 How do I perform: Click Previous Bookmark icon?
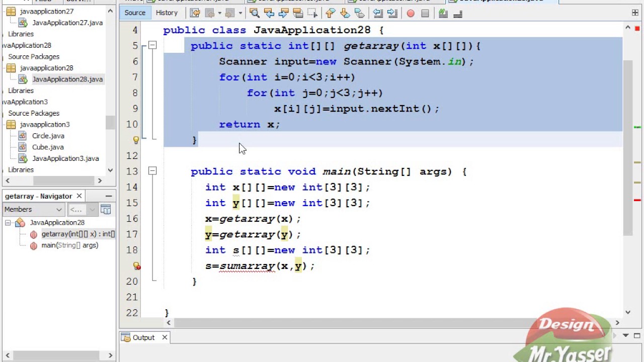click(331, 13)
